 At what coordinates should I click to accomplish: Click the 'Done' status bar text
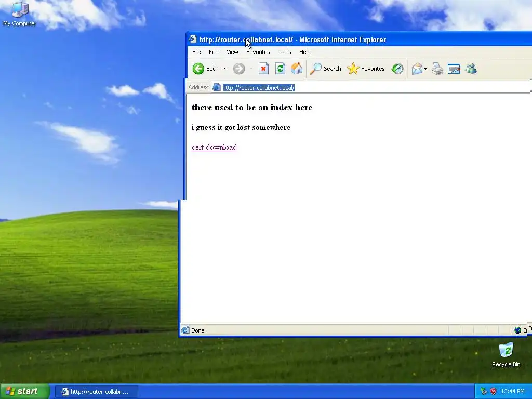pos(197,330)
